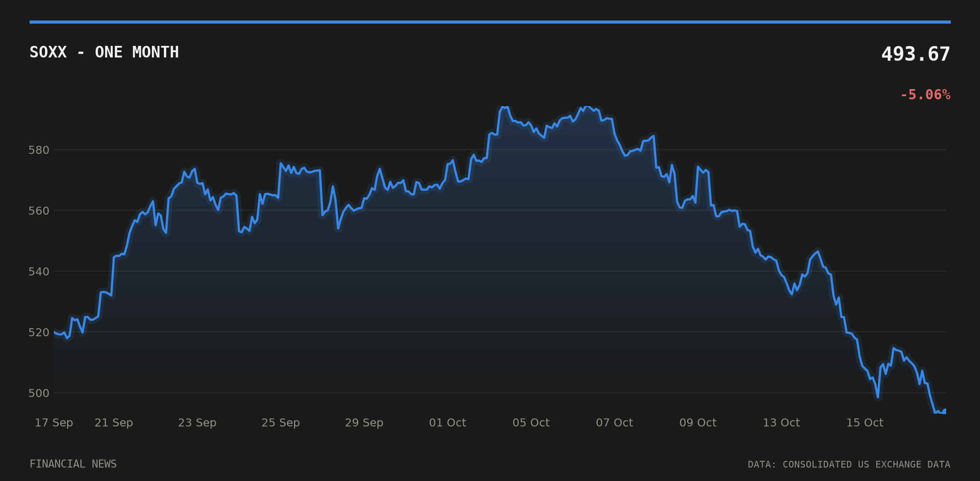This screenshot has width=980, height=481.
Task: Click the 493.67 price value
Action: tap(916, 54)
